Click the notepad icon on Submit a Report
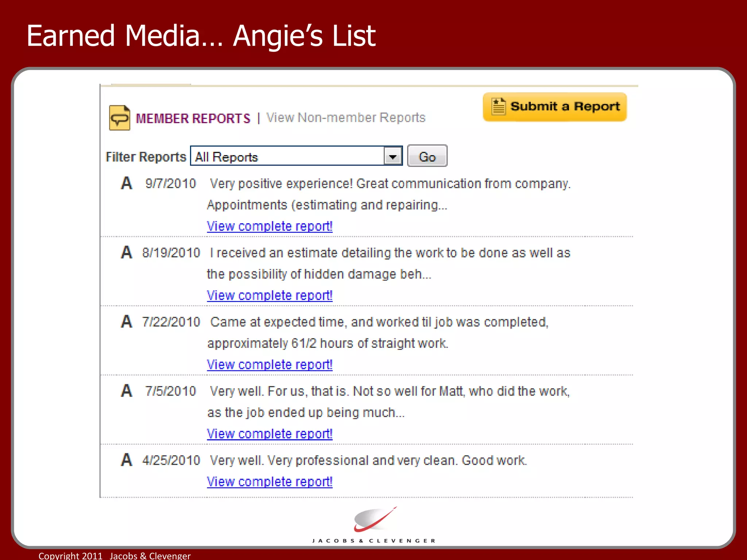This screenshot has width=747, height=560. [498, 106]
